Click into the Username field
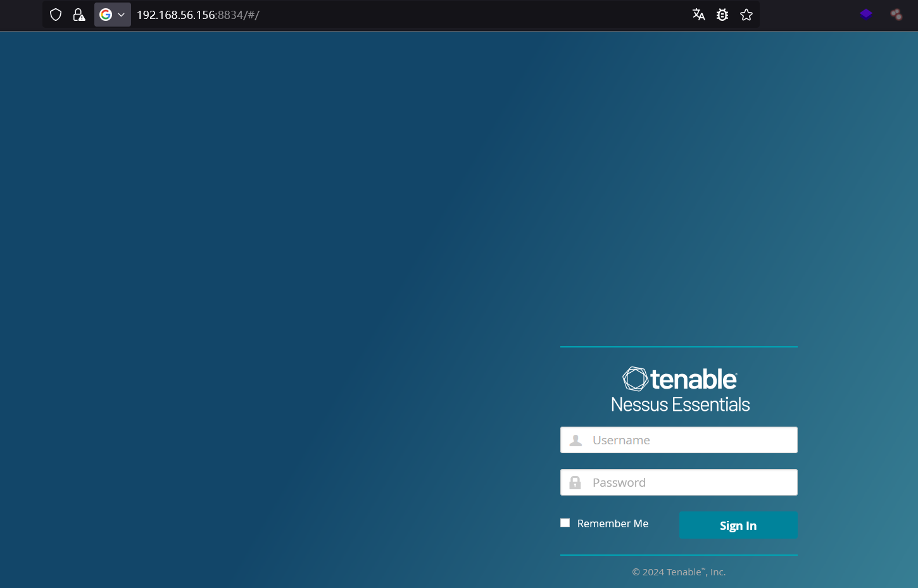The height and width of the screenshot is (588, 918). coord(690,440)
